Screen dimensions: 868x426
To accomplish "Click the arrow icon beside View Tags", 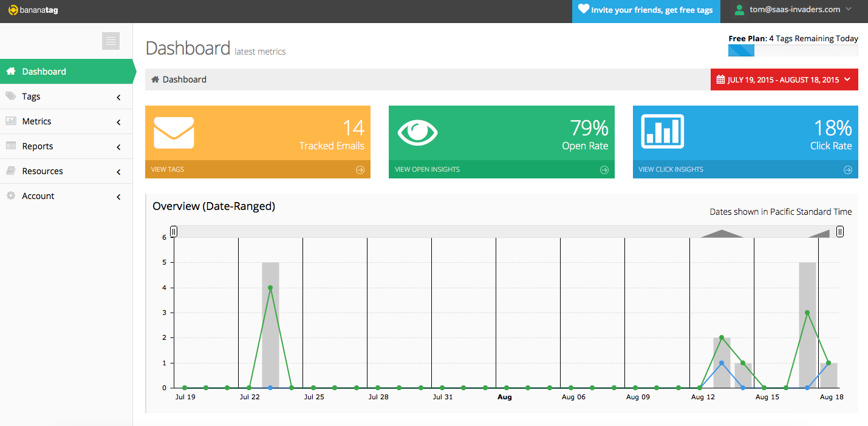I will (360, 170).
